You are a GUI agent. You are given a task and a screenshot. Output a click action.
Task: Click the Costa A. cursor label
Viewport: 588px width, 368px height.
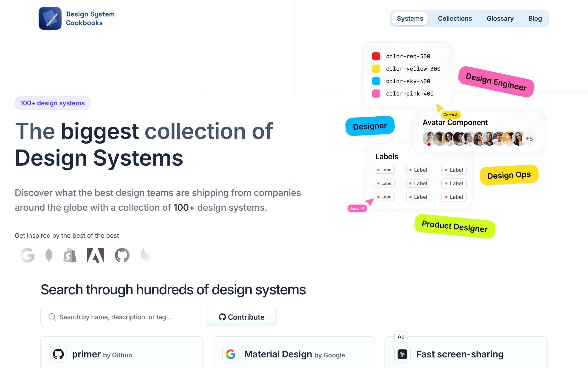(x=451, y=115)
